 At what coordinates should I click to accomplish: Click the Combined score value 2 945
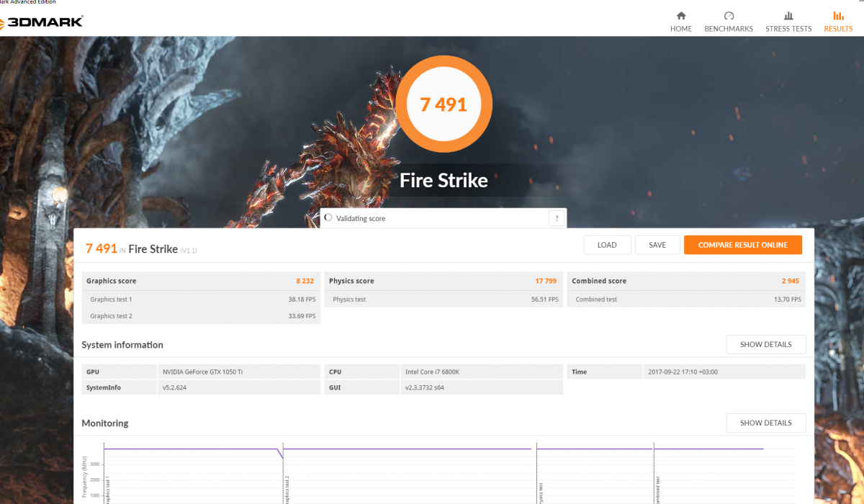coord(789,281)
